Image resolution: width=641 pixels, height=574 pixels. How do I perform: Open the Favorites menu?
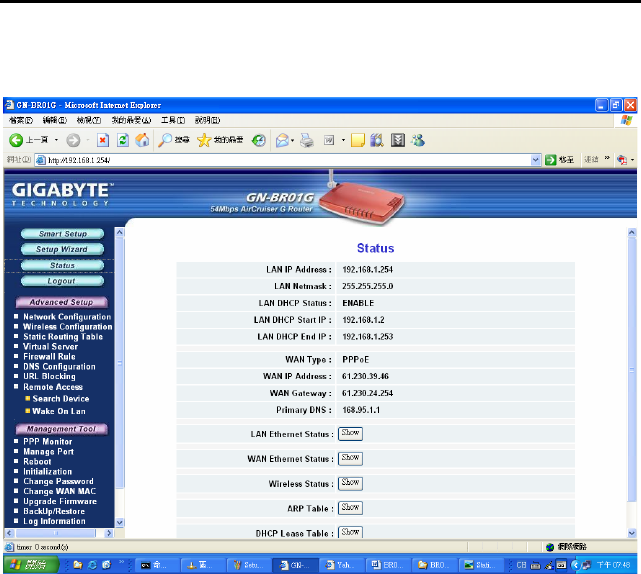tap(131, 120)
